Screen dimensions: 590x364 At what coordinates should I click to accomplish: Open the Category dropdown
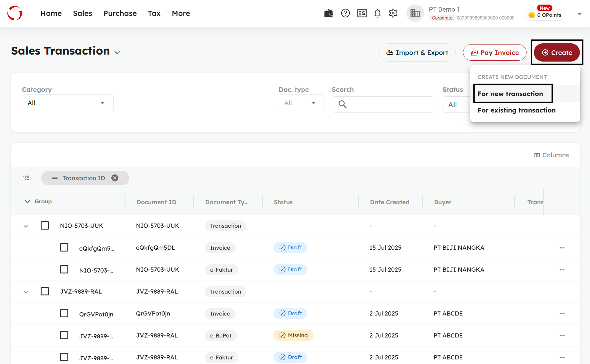click(67, 103)
